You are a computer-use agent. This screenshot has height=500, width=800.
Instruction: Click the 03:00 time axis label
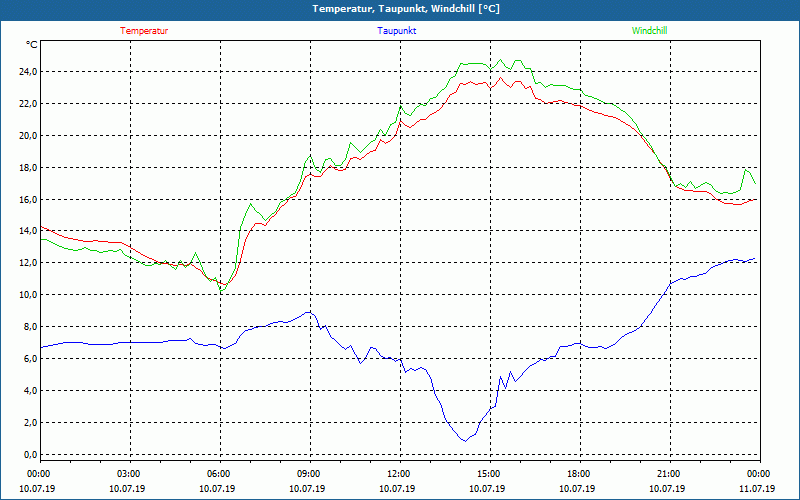pos(128,474)
